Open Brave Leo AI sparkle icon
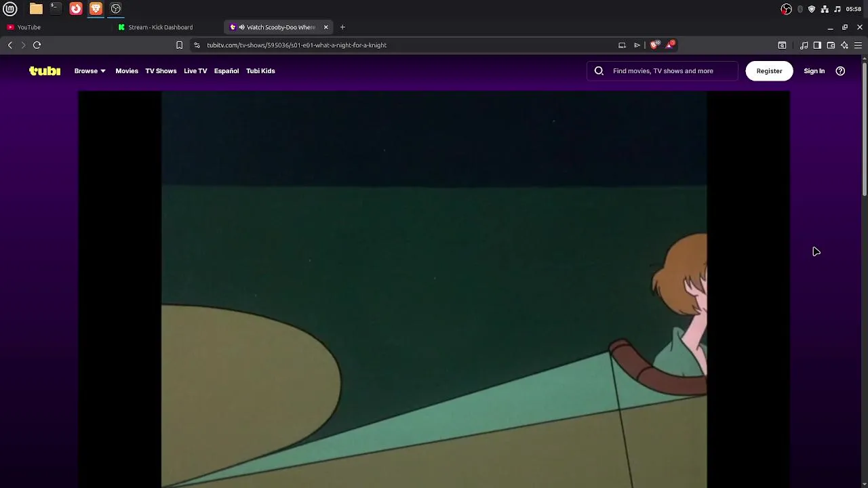 [x=844, y=45]
